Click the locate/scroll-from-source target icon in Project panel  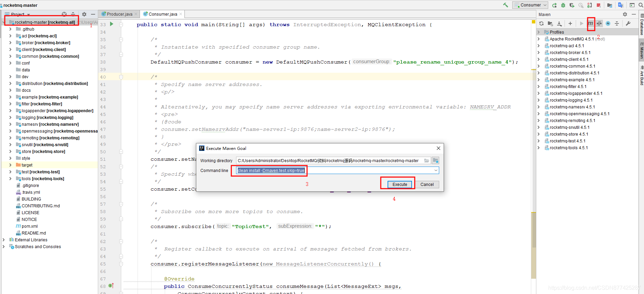[64, 14]
